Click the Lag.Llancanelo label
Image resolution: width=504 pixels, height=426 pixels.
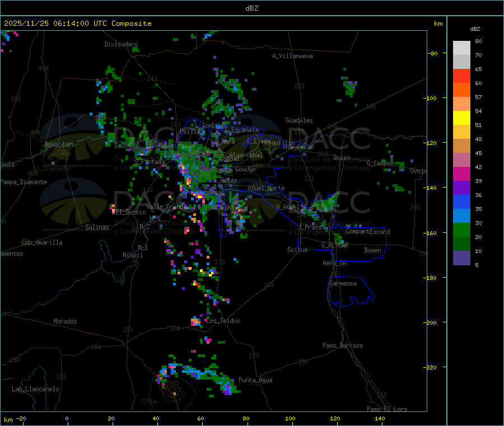click(35, 389)
